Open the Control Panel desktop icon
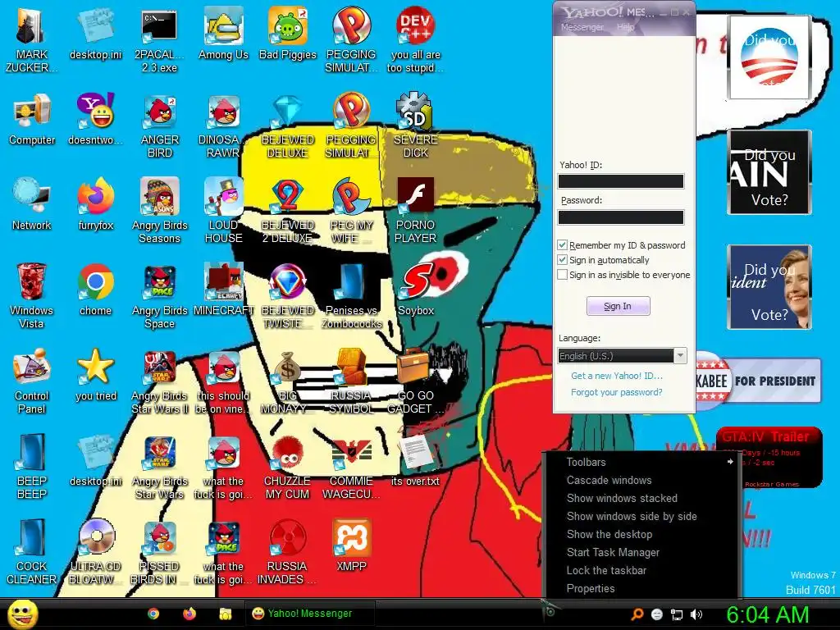The height and width of the screenshot is (630, 840). (x=32, y=381)
